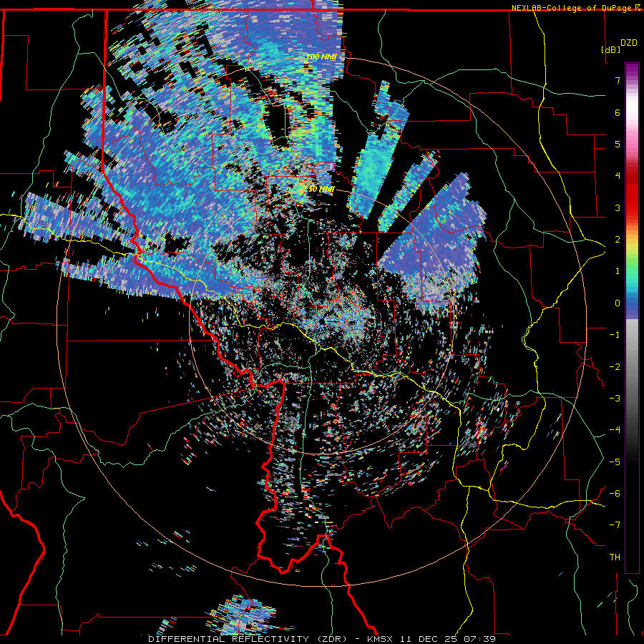The width and height of the screenshot is (644, 644).
Task: Click the KMSX station identifier in the caption
Action: (x=383, y=639)
